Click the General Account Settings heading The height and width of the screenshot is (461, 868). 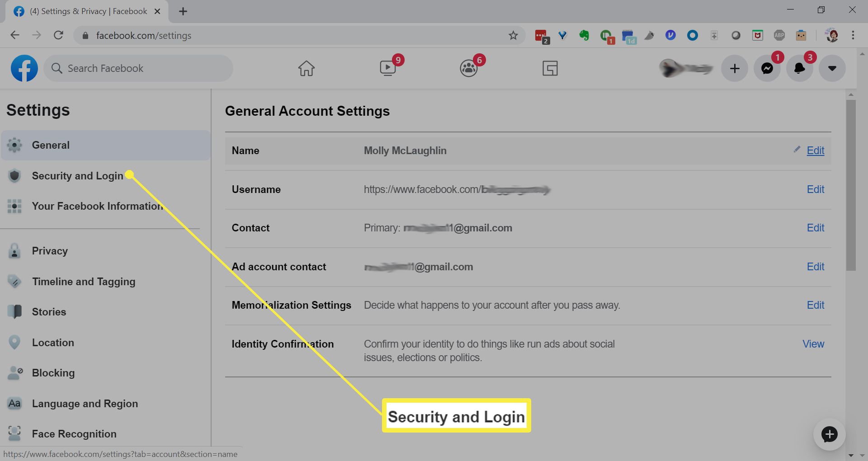(x=307, y=111)
